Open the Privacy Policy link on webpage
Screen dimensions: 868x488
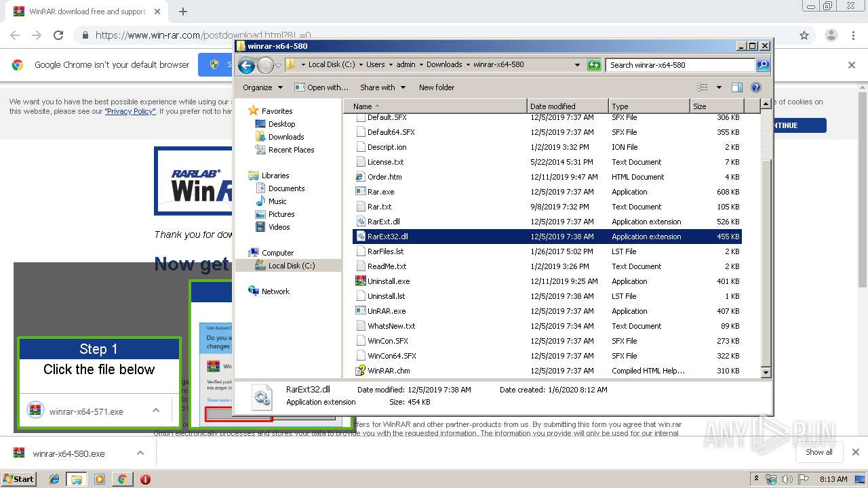tap(130, 111)
